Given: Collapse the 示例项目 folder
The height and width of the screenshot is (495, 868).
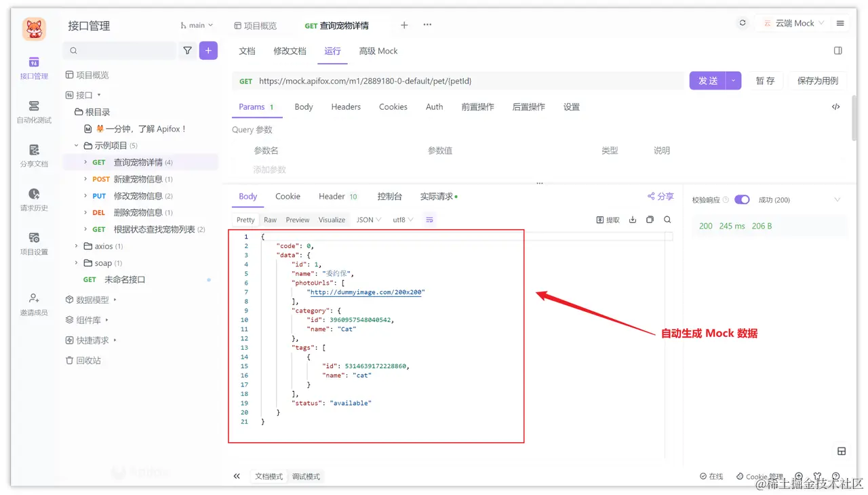Looking at the screenshot, I should tap(77, 146).
